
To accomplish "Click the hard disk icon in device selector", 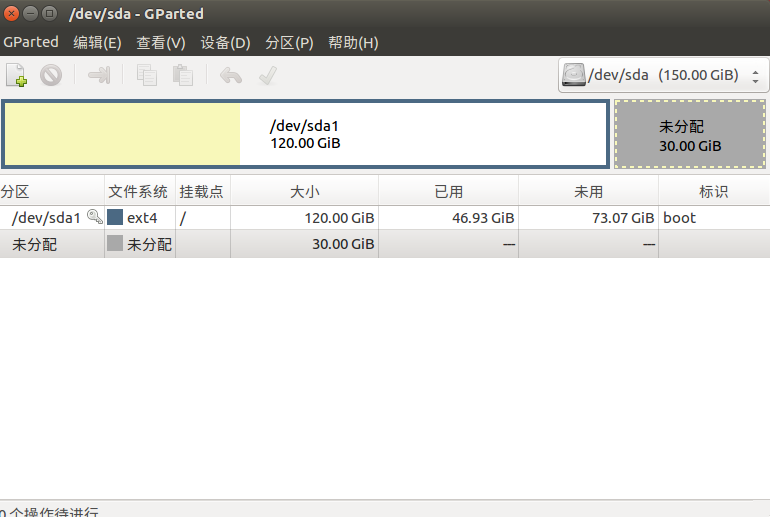I will tap(574, 75).
